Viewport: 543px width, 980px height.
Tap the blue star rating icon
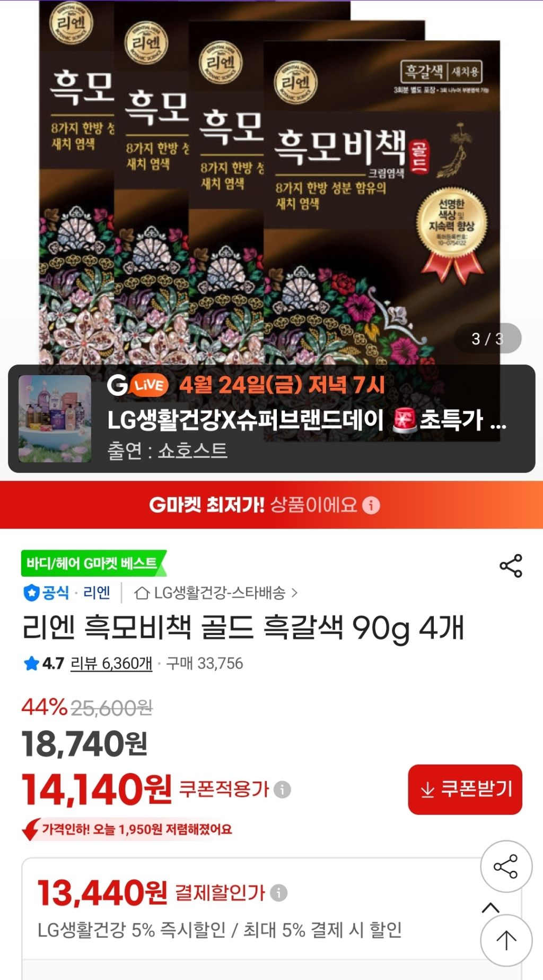click(x=31, y=663)
